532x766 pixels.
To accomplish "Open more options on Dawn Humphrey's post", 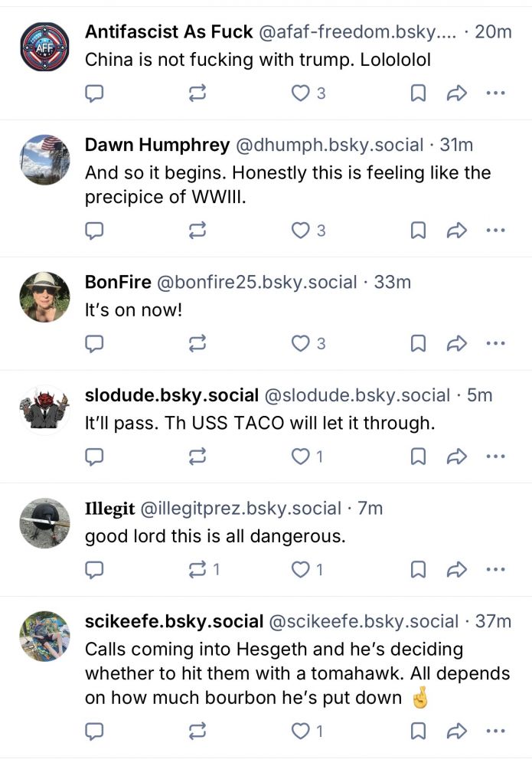I will 496,230.
